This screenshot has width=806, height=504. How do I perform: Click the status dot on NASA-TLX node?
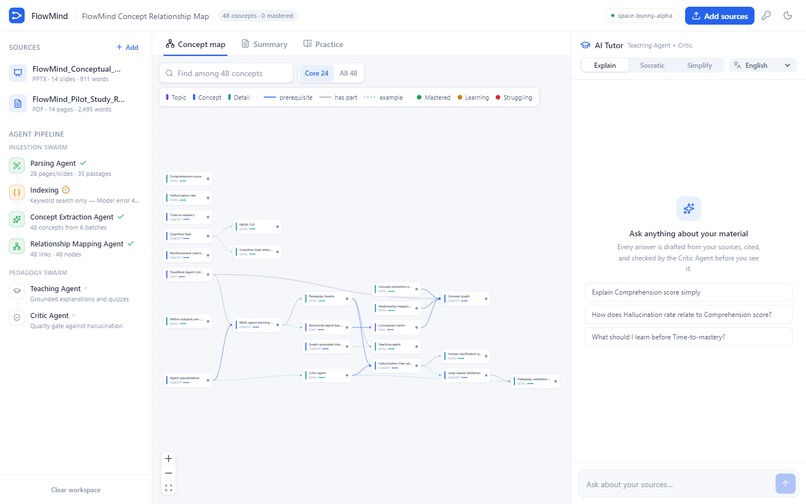tap(278, 226)
